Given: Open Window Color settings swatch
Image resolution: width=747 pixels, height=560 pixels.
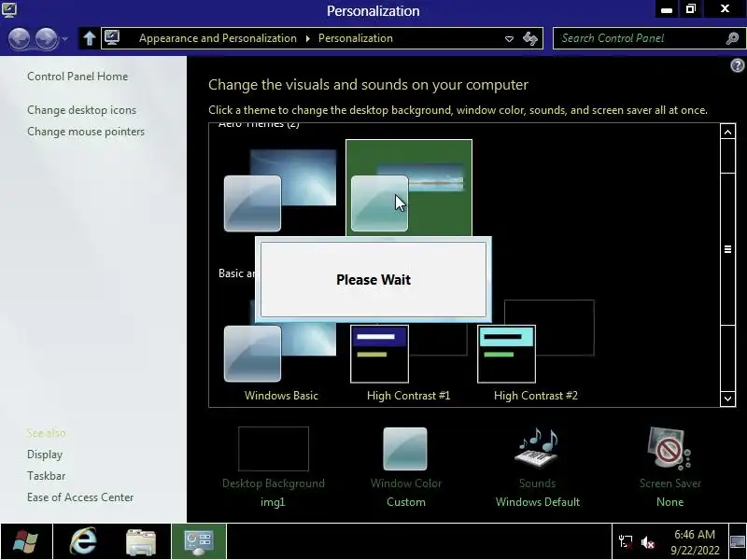Looking at the screenshot, I should [x=405, y=449].
